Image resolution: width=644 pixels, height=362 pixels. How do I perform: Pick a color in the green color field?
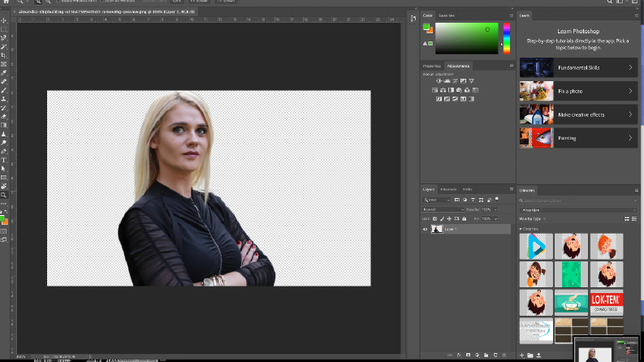pos(467,38)
